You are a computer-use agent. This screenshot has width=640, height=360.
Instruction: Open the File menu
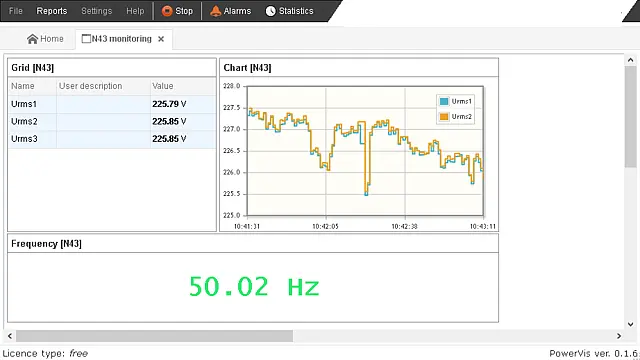(16, 11)
